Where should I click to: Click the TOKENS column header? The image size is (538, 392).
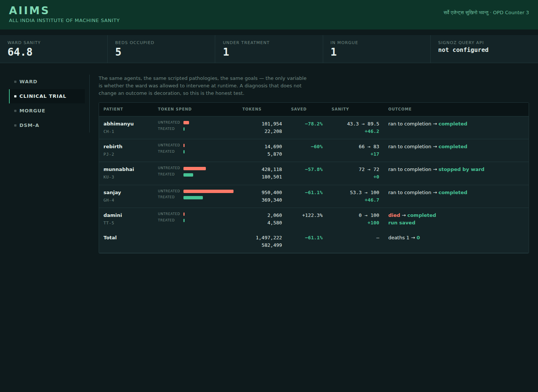(252, 109)
